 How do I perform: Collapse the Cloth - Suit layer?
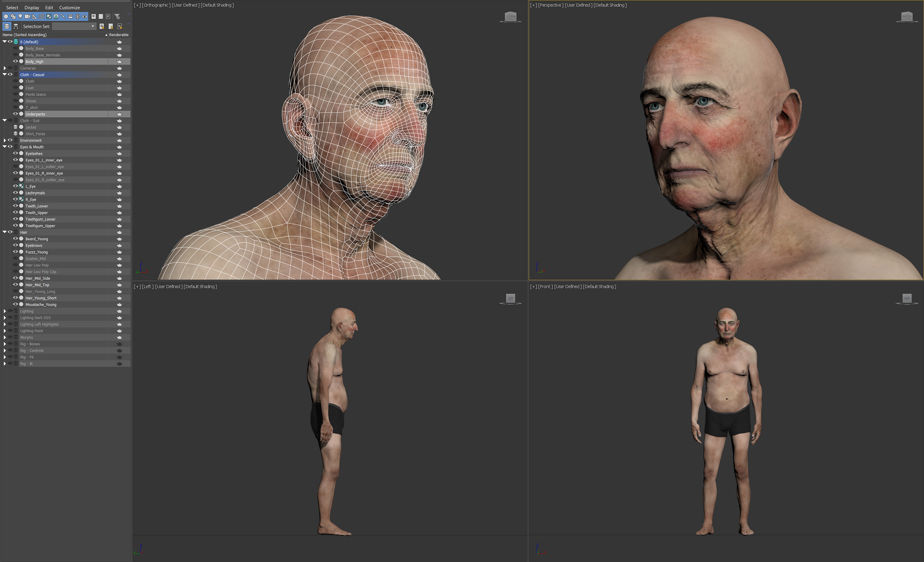pyautogui.click(x=5, y=120)
